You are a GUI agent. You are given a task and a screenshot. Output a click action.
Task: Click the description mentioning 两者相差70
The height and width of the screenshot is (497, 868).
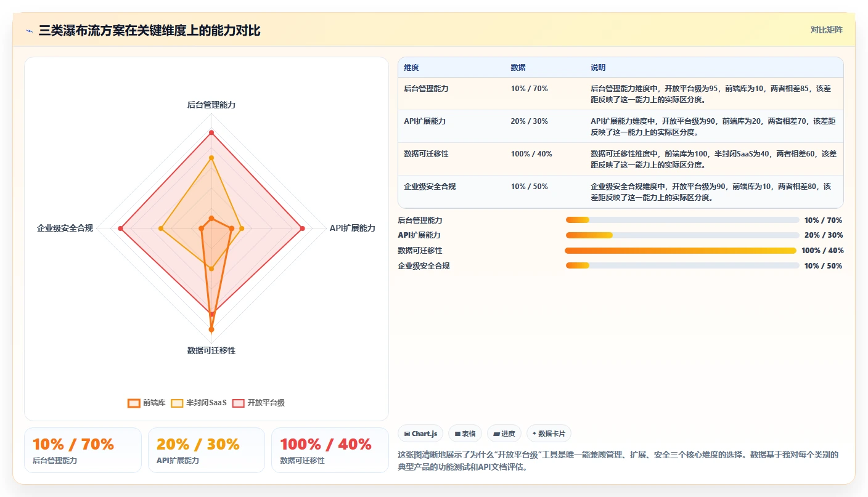[713, 126]
